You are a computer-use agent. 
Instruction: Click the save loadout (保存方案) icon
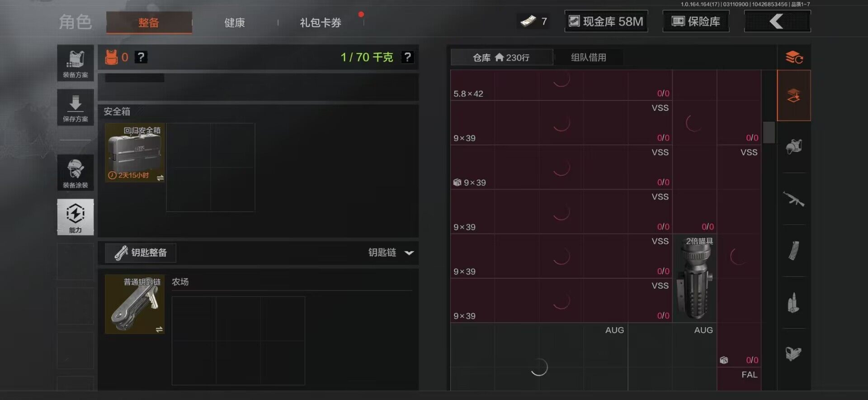tap(75, 107)
